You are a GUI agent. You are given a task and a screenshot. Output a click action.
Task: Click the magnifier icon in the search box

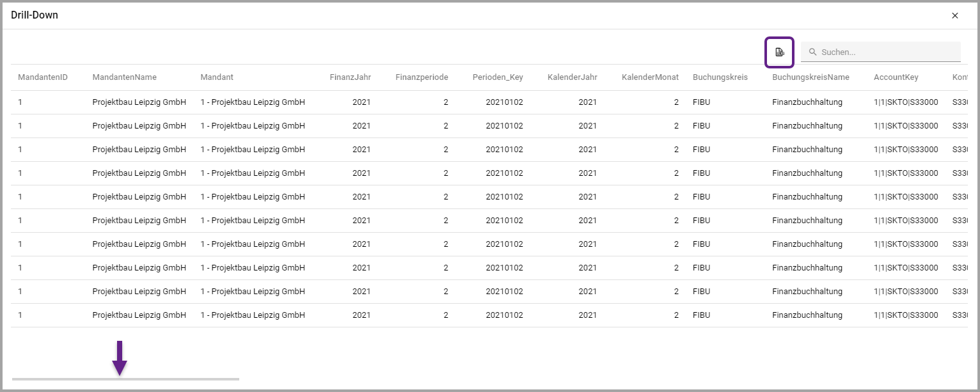pyautogui.click(x=812, y=52)
